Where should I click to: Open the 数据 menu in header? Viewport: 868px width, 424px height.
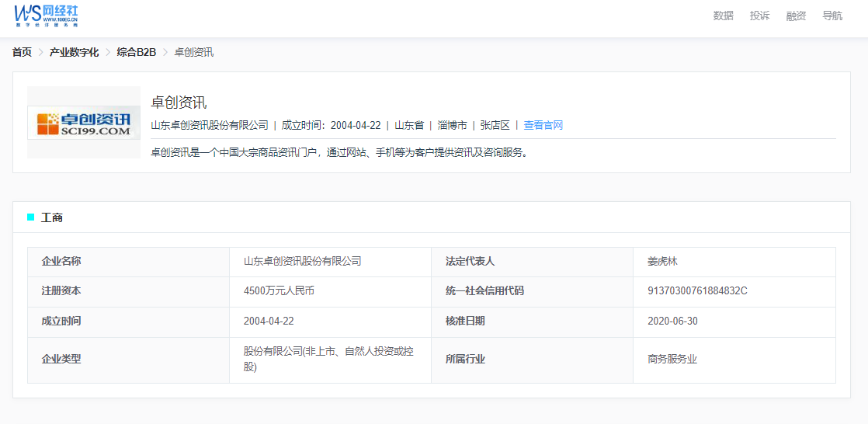723,16
